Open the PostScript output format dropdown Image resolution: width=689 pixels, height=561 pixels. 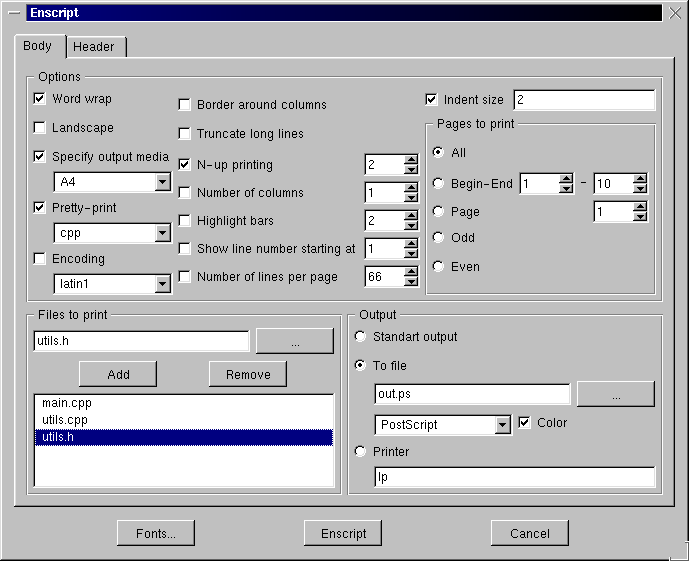pyautogui.click(x=502, y=425)
